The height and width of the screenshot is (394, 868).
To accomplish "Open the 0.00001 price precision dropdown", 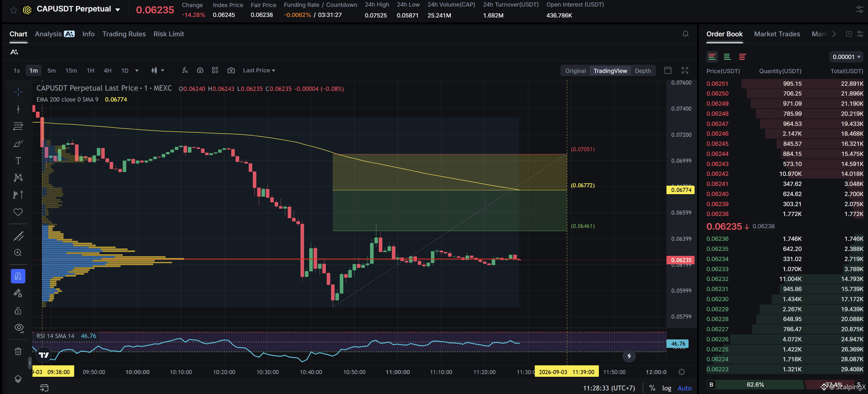I will click(x=846, y=57).
